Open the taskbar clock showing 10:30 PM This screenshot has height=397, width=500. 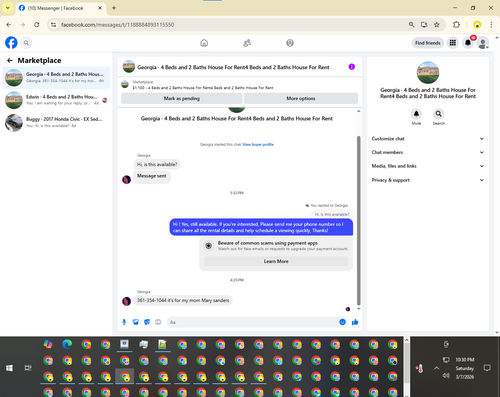tap(465, 368)
